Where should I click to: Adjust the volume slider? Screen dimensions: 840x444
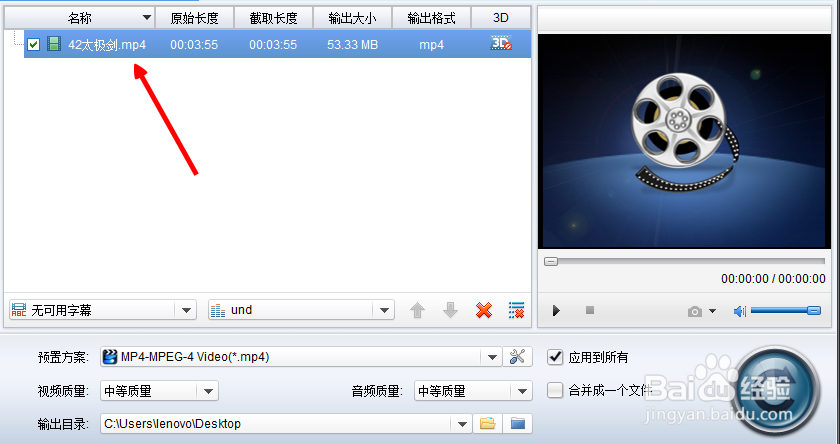785,310
